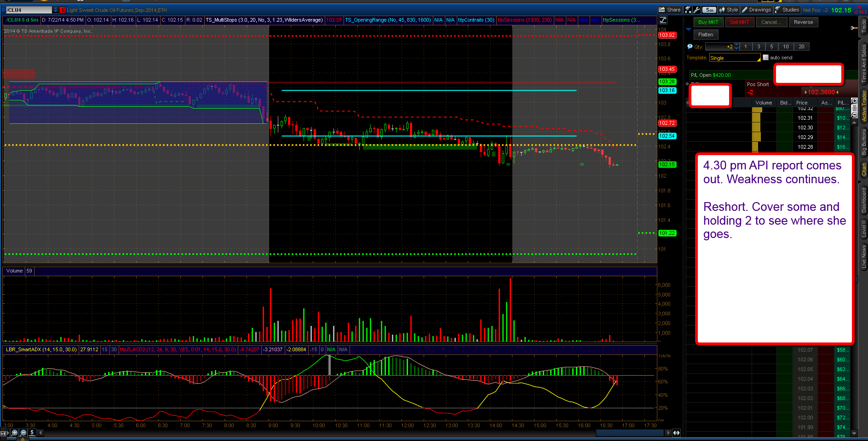Image resolution: width=868 pixels, height=441 pixels.
Task: Click the Bid column header in ladder
Action: pyautogui.click(x=785, y=103)
